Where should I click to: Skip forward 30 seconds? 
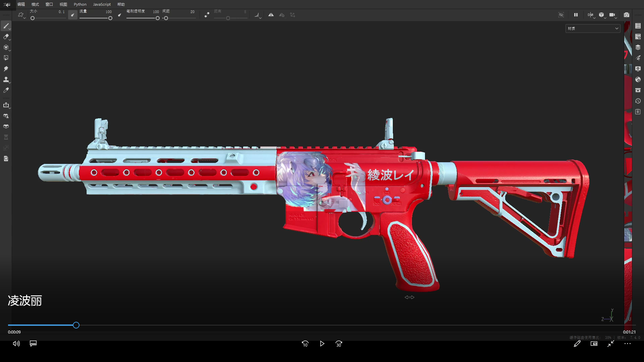(339, 344)
